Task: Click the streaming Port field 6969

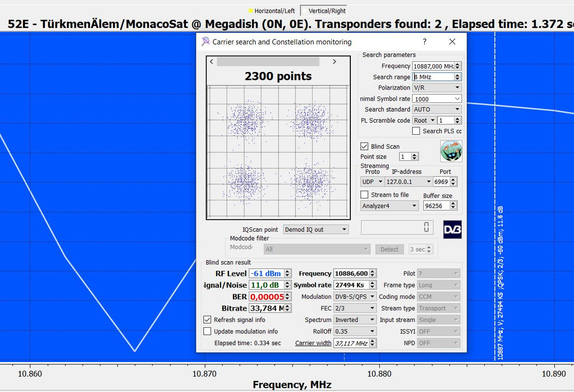Action: tap(442, 182)
